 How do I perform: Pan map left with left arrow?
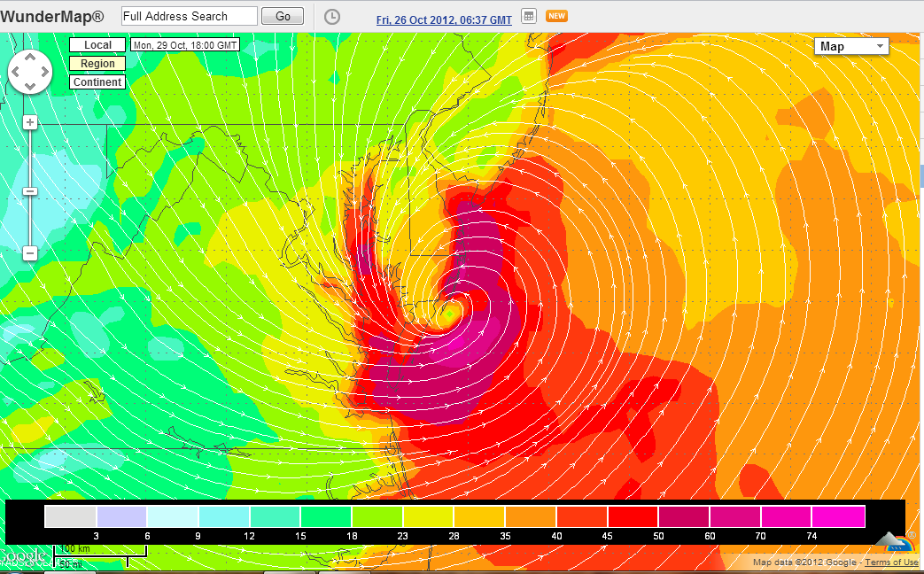click(16, 72)
